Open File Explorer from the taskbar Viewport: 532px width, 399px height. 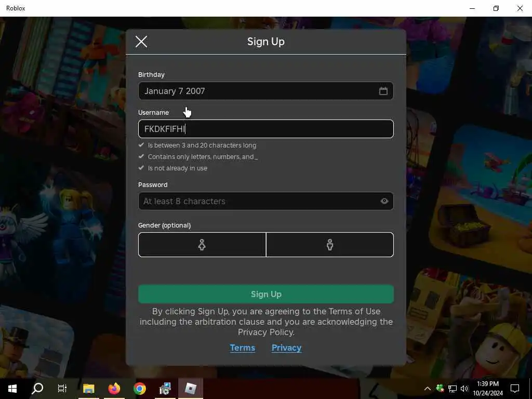tap(88, 389)
